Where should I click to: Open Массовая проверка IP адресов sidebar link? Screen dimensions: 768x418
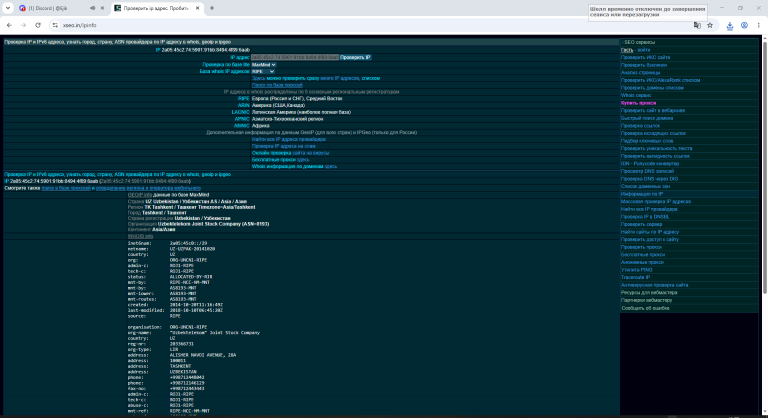656,201
